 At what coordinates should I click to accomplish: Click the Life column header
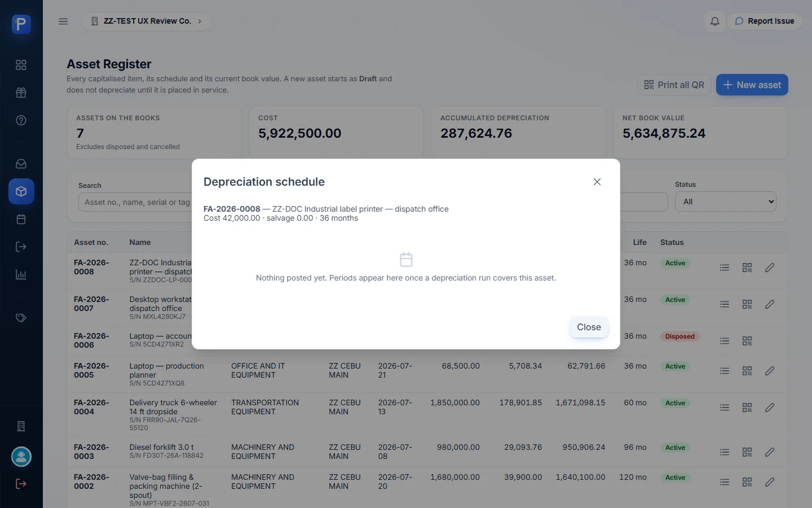[639, 242]
